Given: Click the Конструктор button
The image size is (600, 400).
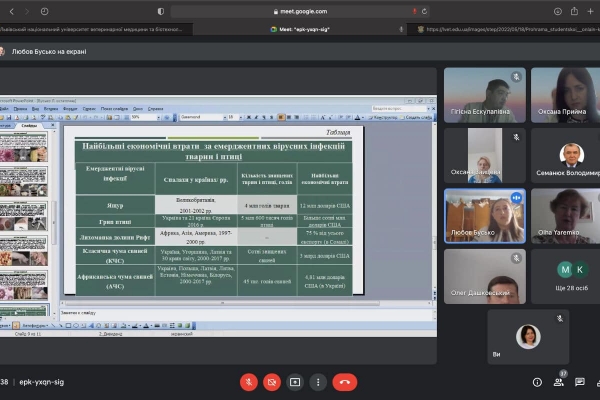Looking at the screenshot, I should tap(383, 118).
